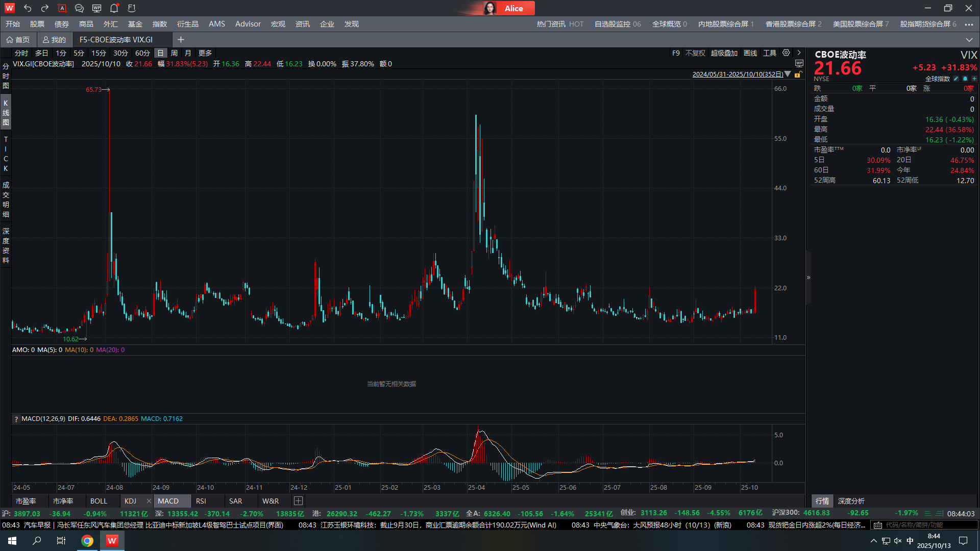The height and width of the screenshot is (551, 980).
Task: Open the notification bell in title bar
Action: [x=114, y=8]
